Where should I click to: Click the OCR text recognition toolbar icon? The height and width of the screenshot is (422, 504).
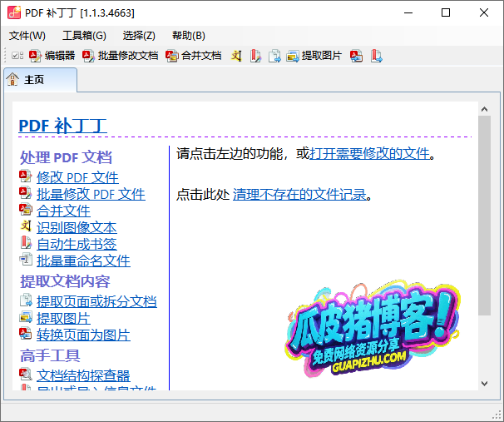[236, 56]
